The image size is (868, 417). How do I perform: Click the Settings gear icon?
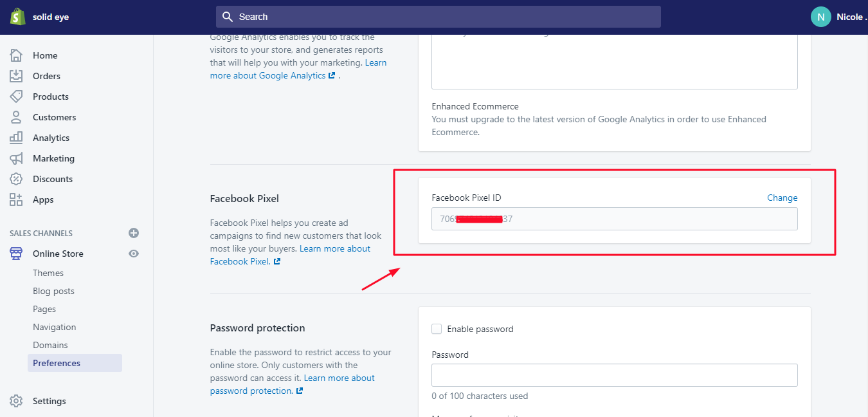click(16, 401)
